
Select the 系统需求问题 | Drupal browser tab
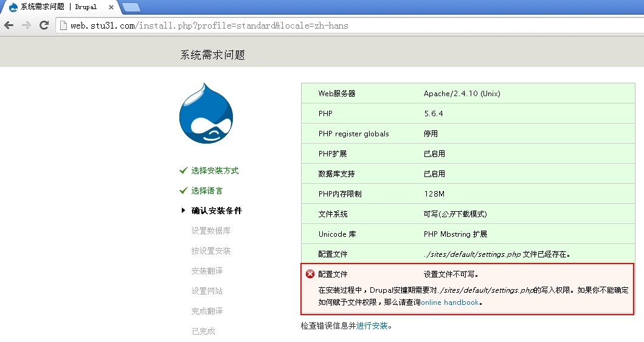click(58, 7)
